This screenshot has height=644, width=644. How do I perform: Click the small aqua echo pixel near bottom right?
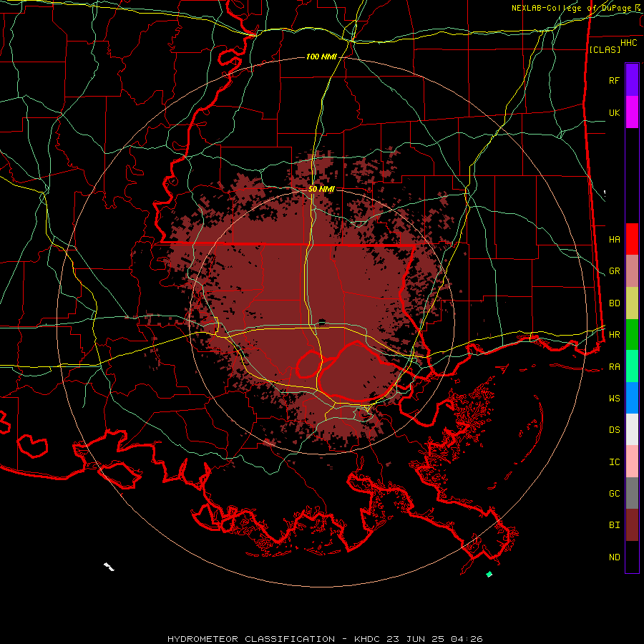tap(489, 574)
